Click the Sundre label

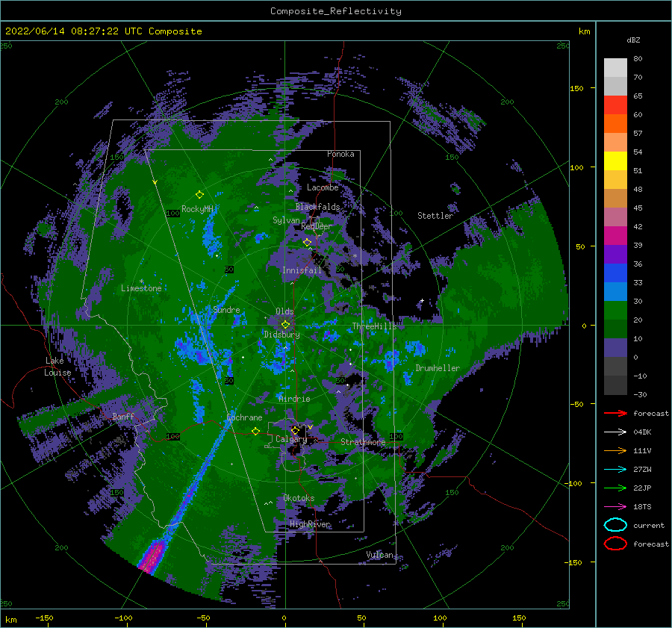tap(226, 309)
